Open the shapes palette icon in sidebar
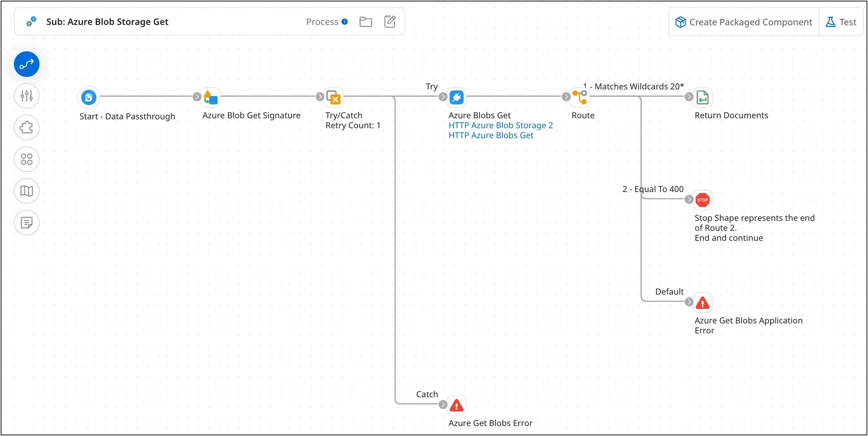Viewport: 868px width, 436px height. (x=26, y=159)
